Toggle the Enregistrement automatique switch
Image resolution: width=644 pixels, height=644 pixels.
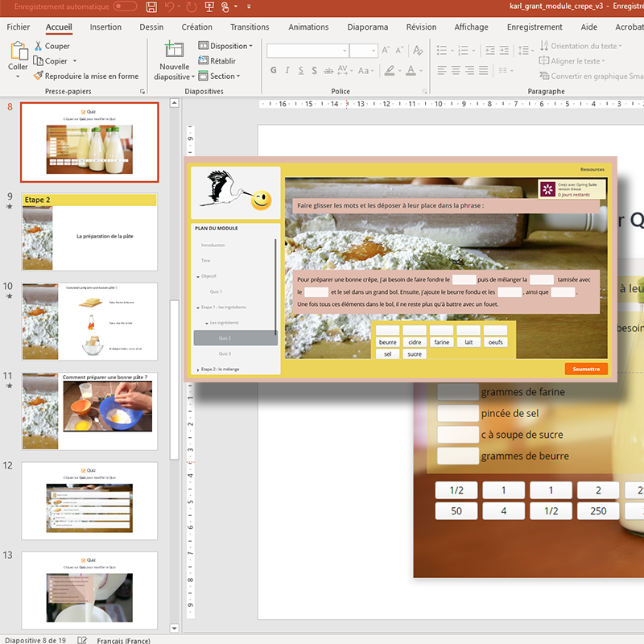coord(125,6)
